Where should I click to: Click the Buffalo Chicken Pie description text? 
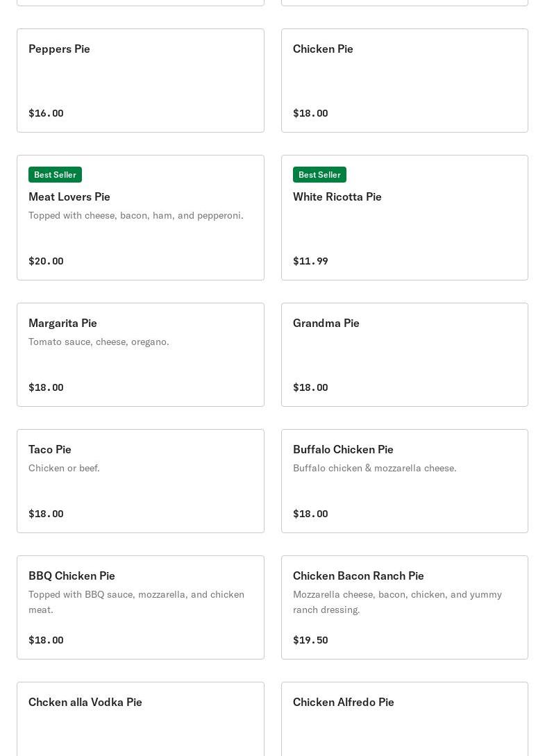(375, 468)
